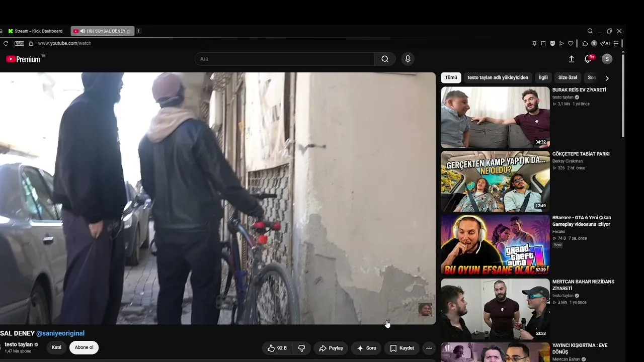Switch to the Stream - Kick Dashboard tab
Screen dimensions: 644x362
[35, 31]
